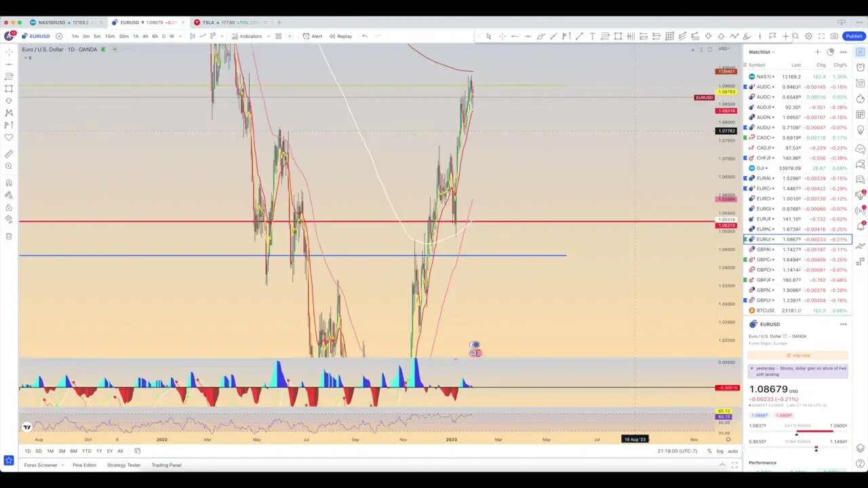Select the up arrow marker tool
This screenshot has width=868, height=488.
(721, 36)
